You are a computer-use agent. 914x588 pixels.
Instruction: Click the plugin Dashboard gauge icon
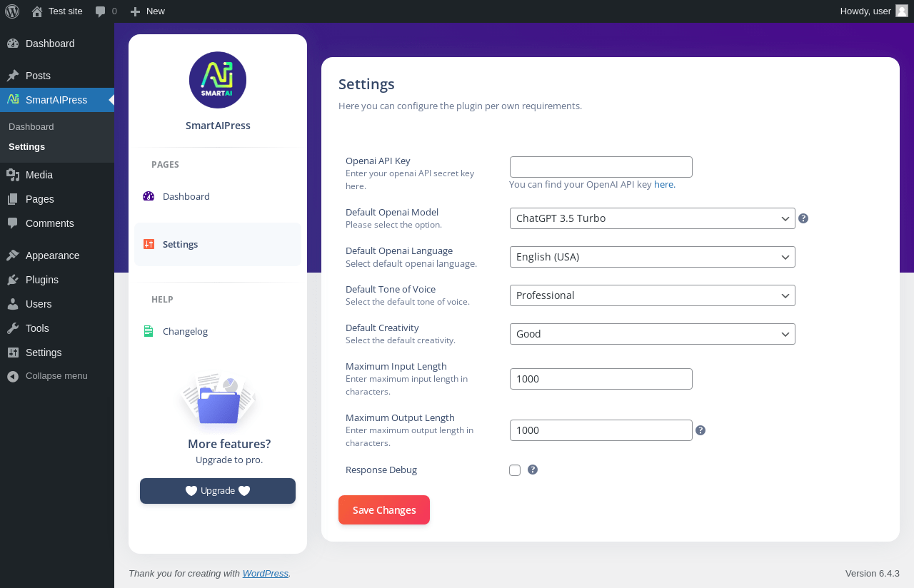(x=149, y=196)
